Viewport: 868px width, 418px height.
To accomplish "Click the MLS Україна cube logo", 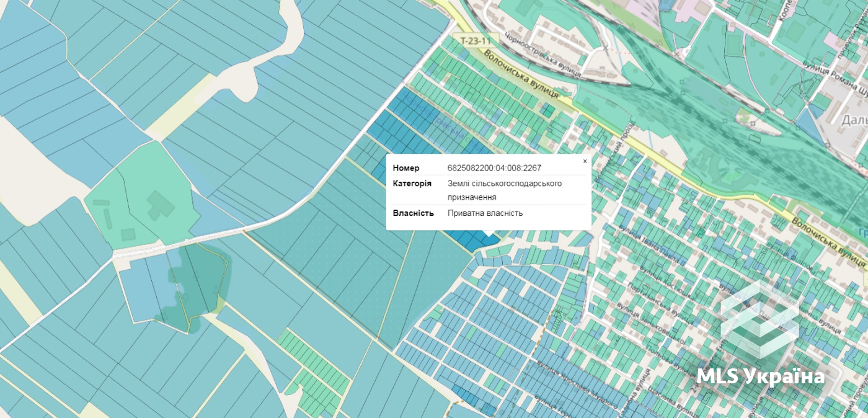I will point(760,320).
